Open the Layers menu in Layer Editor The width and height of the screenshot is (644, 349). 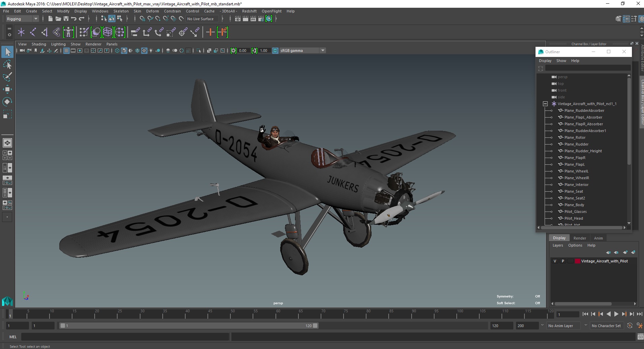pos(558,245)
